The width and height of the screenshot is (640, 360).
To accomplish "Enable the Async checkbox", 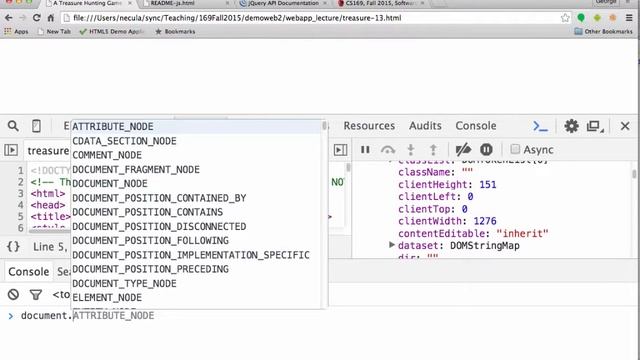I will coord(515,149).
